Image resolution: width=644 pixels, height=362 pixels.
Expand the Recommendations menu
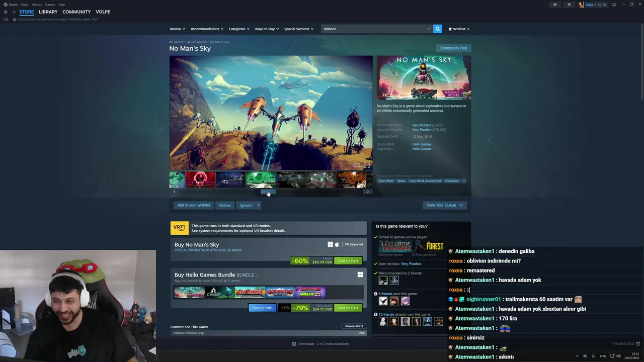point(206,29)
